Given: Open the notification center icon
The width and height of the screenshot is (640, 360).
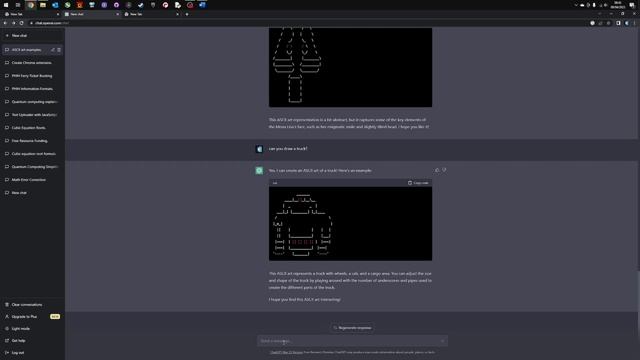Looking at the screenshot, I should (x=632, y=5).
